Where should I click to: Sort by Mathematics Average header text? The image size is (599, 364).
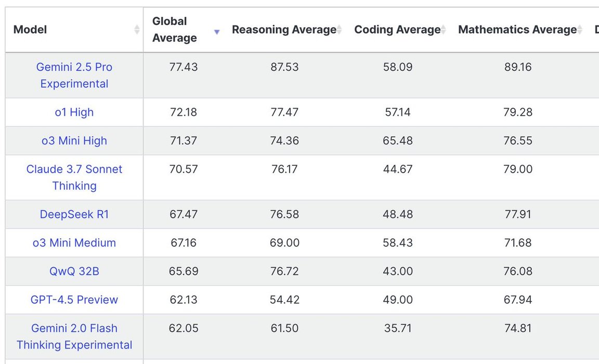point(517,30)
